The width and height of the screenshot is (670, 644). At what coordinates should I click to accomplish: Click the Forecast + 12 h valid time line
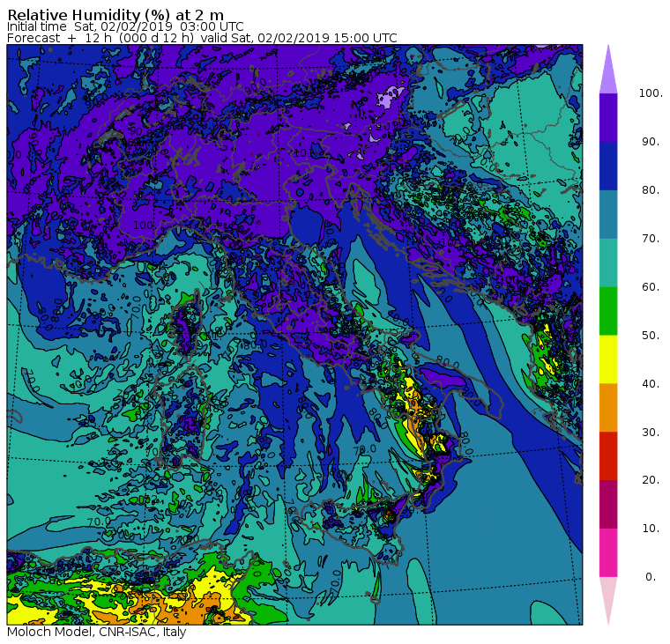202,38
